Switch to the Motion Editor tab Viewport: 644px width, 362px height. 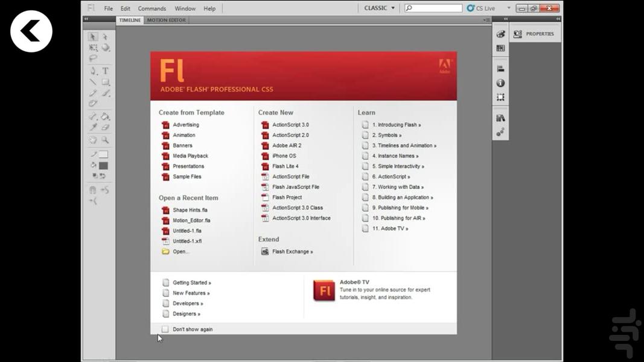tap(167, 20)
